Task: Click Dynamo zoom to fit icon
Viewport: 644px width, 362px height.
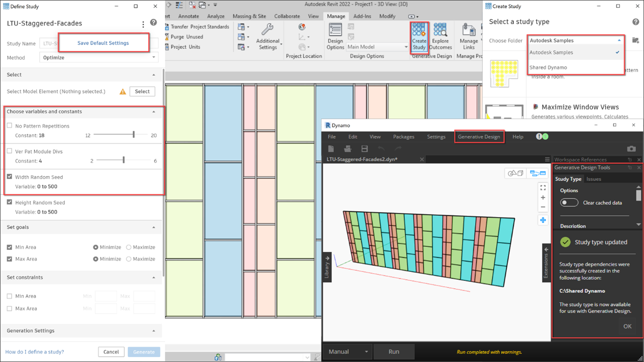Action: (x=543, y=187)
